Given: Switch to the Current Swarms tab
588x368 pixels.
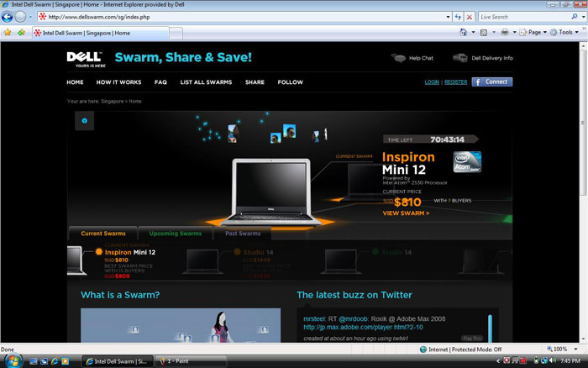Looking at the screenshot, I should pyautogui.click(x=103, y=234).
